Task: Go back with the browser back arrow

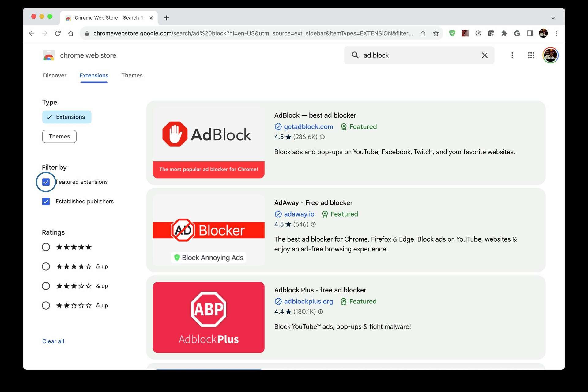Action: (x=32, y=33)
